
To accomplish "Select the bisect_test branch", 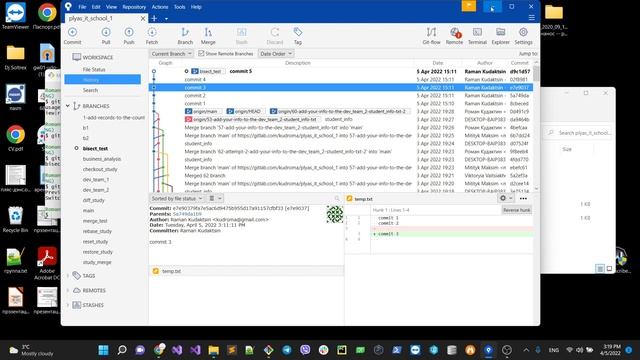I will point(95,149).
